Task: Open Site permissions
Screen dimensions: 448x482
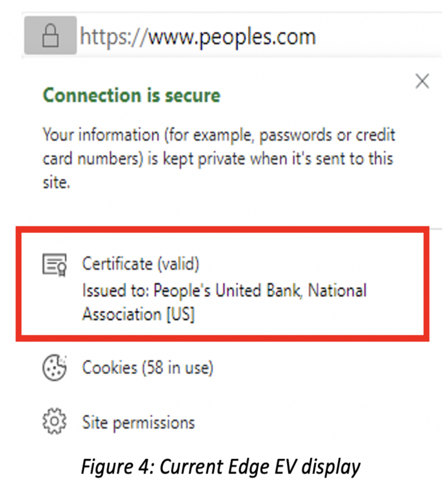Action: tap(138, 422)
